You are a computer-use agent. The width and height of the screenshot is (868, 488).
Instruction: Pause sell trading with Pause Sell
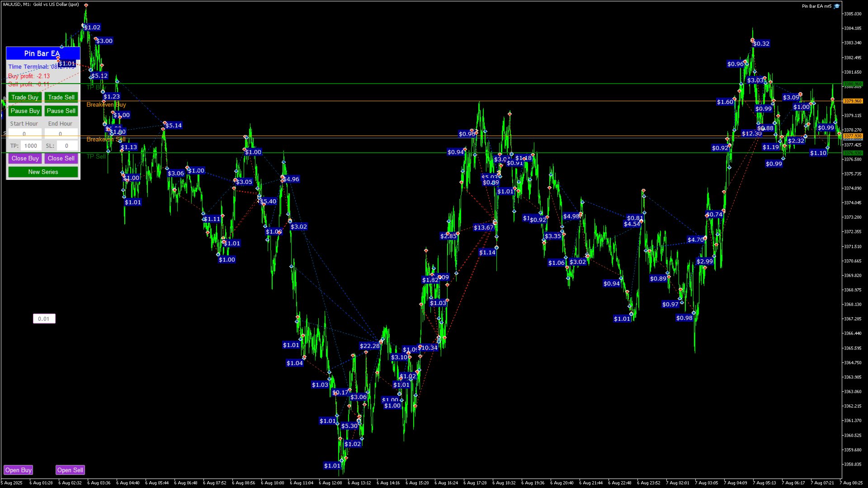61,111
